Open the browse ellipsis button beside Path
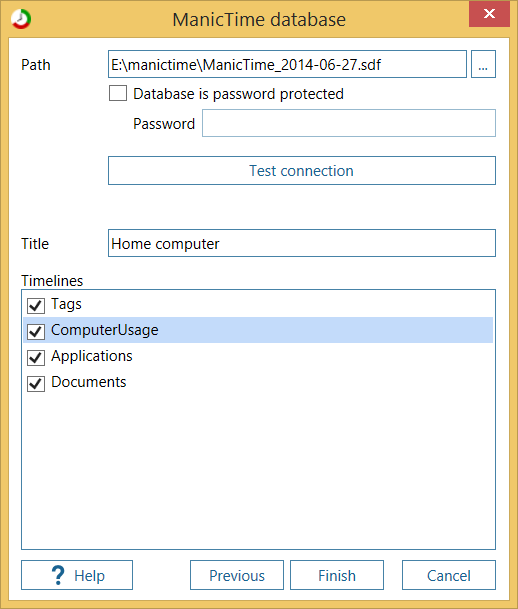Viewport: 518px width, 609px height. [483, 64]
